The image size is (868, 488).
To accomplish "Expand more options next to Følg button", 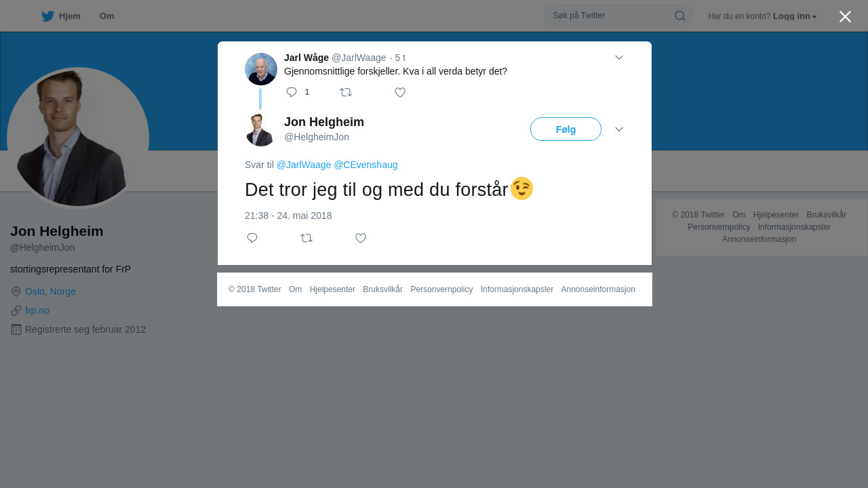I will coord(619,129).
